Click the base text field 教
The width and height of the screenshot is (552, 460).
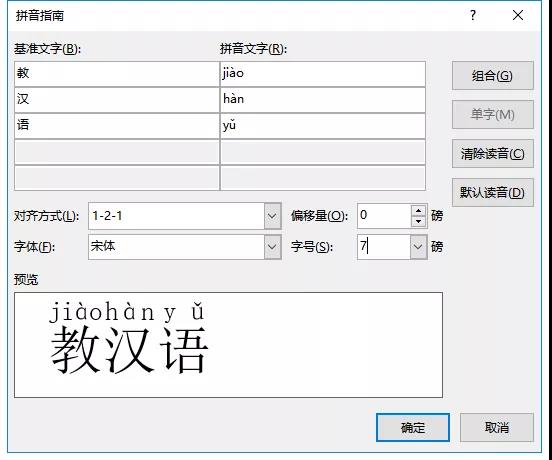click(117, 74)
